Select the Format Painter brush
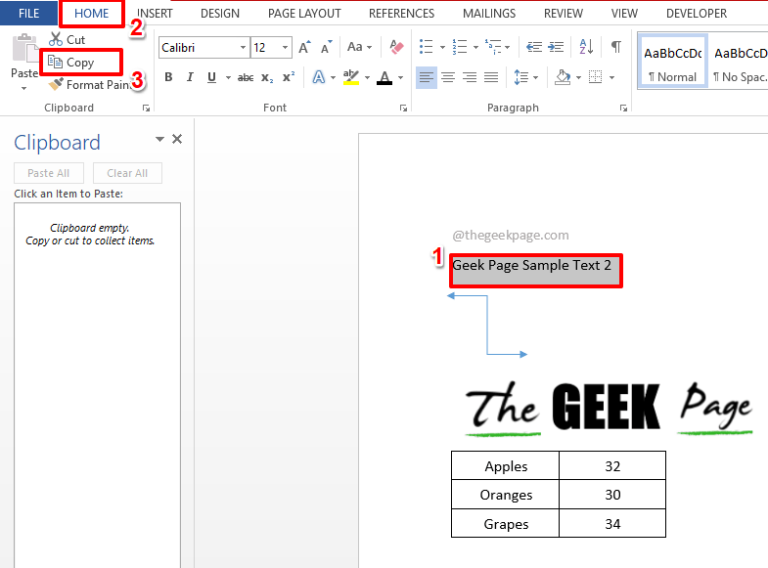Image resolution: width=768 pixels, height=568 pixels. [56, 85]
